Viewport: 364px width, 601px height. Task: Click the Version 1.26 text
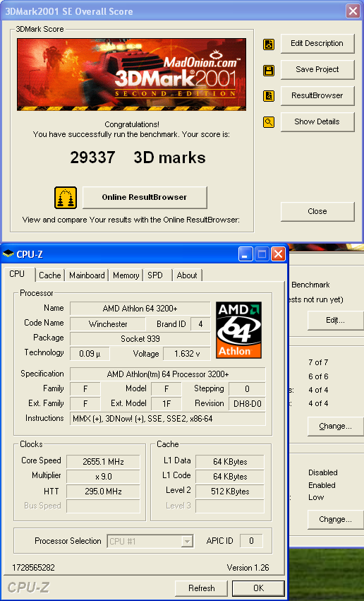point(248,568)
